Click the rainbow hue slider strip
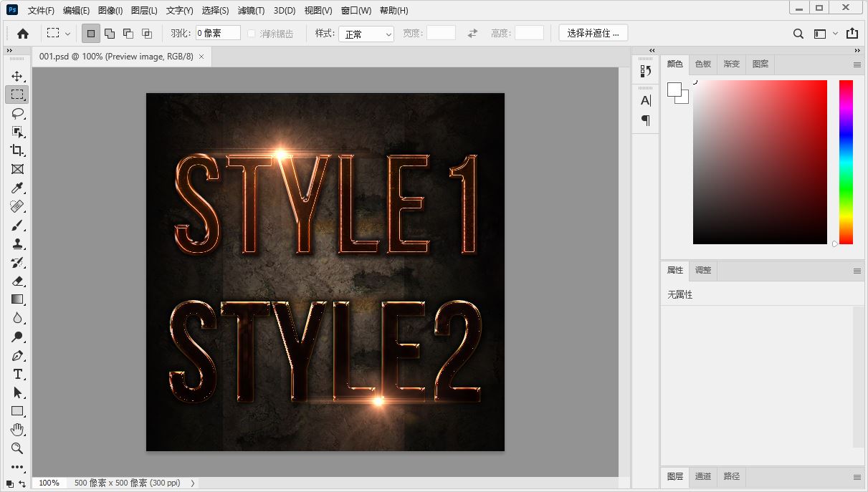 (x=846, y=161)
